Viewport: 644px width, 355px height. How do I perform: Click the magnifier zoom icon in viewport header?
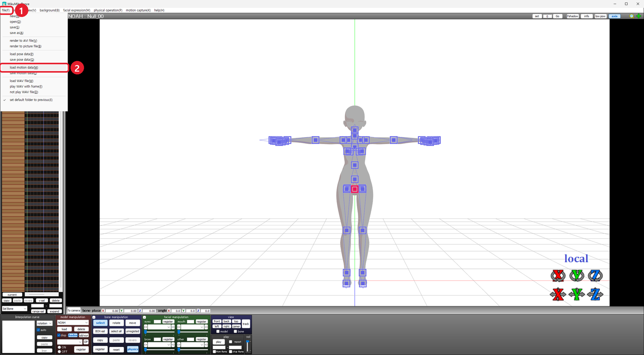point(632,16)
